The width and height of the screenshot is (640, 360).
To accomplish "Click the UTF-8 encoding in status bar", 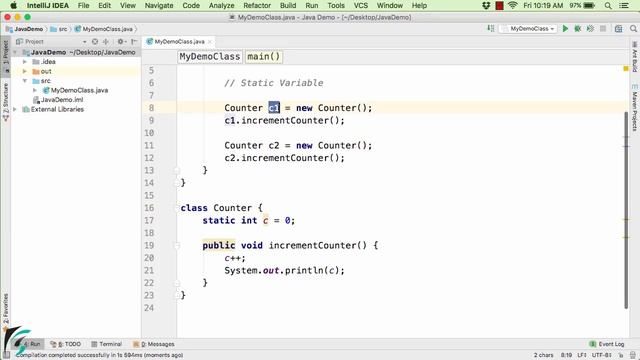I will coord(601,356).
